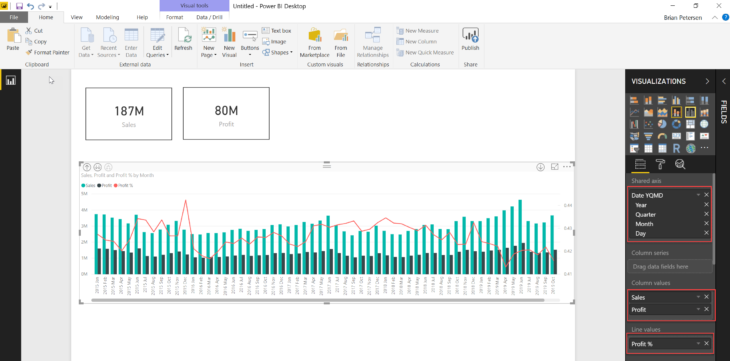Undo the last action
730x361 pixels.
tap(30, 7)
